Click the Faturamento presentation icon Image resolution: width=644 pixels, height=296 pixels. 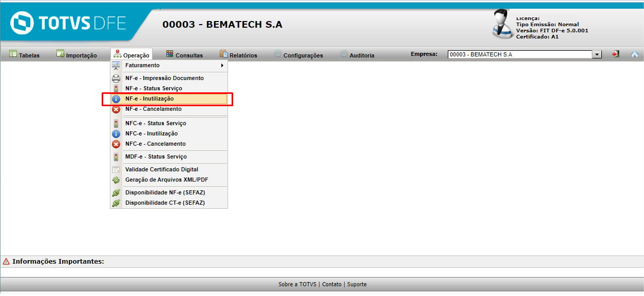point(116,66)
